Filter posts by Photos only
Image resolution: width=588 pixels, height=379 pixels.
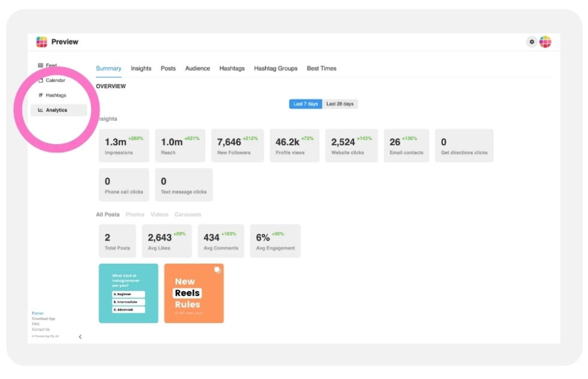[134, 214]
